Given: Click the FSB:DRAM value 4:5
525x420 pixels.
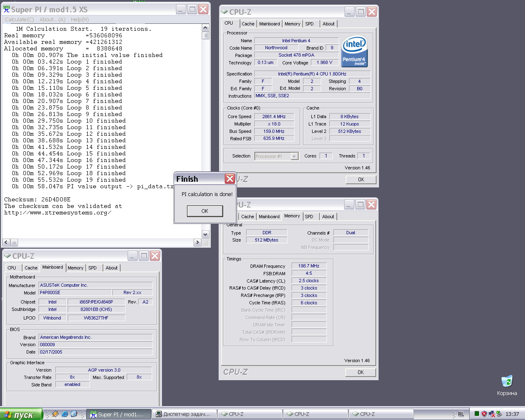Looking at the screenshot, I should click(309, 273).
